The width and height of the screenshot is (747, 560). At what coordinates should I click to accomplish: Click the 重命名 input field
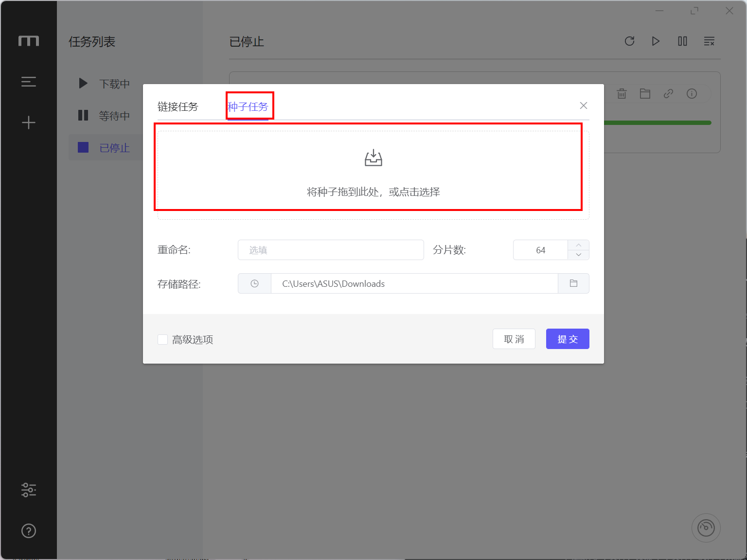pos(331,250)
